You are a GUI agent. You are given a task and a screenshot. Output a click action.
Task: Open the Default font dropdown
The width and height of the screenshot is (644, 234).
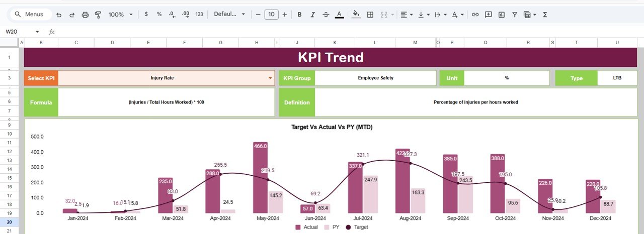[229, 15]
